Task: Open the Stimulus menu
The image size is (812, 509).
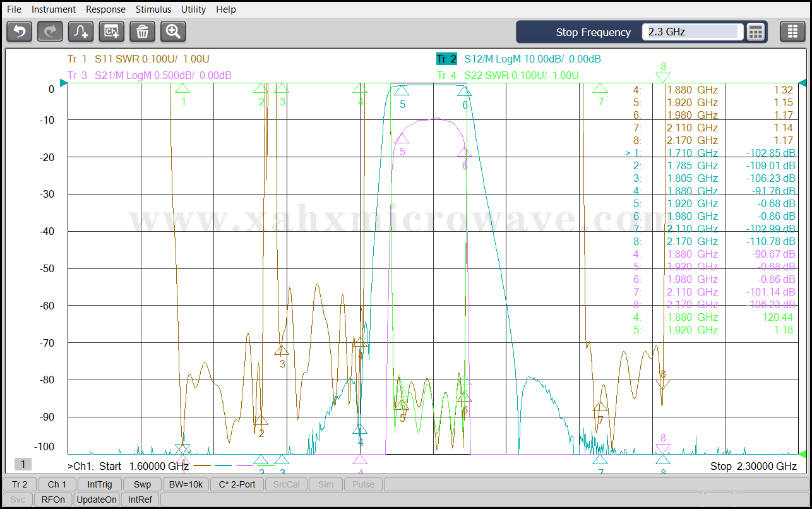Action: 153,9
